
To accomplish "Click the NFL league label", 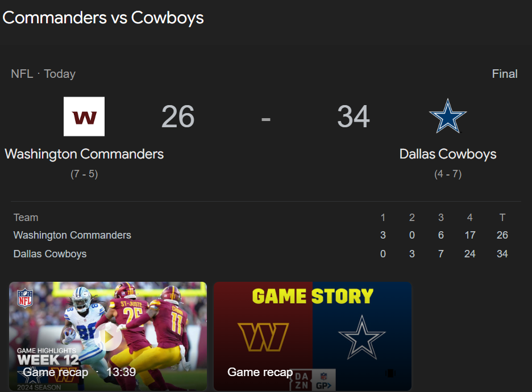I will click(x=22, y=74).
